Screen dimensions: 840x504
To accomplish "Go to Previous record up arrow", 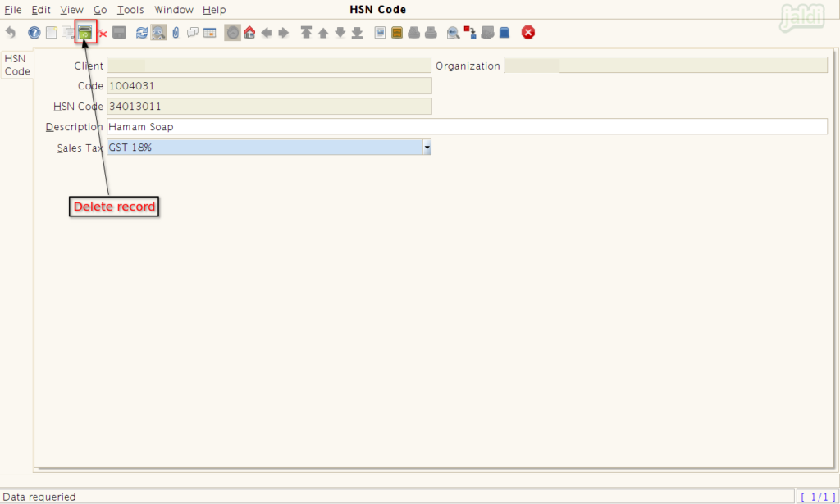I will (323, 33).
